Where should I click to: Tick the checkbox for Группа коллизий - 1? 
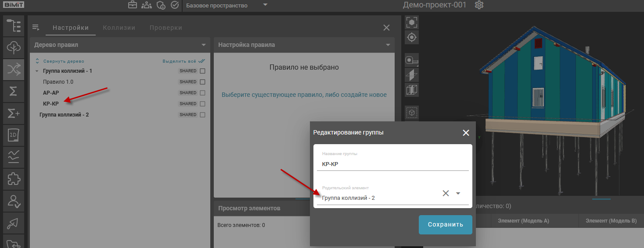click(x=202, y=71)
